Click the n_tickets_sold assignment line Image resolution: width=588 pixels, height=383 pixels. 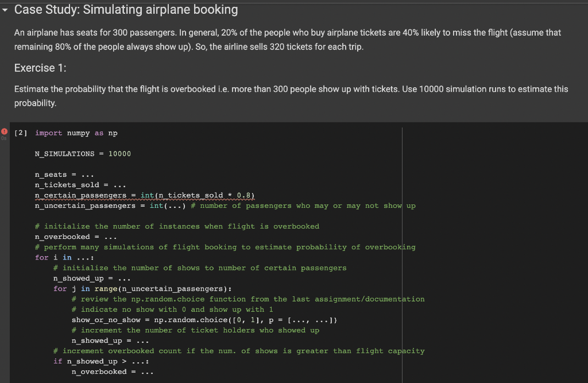tap(71, 184)
